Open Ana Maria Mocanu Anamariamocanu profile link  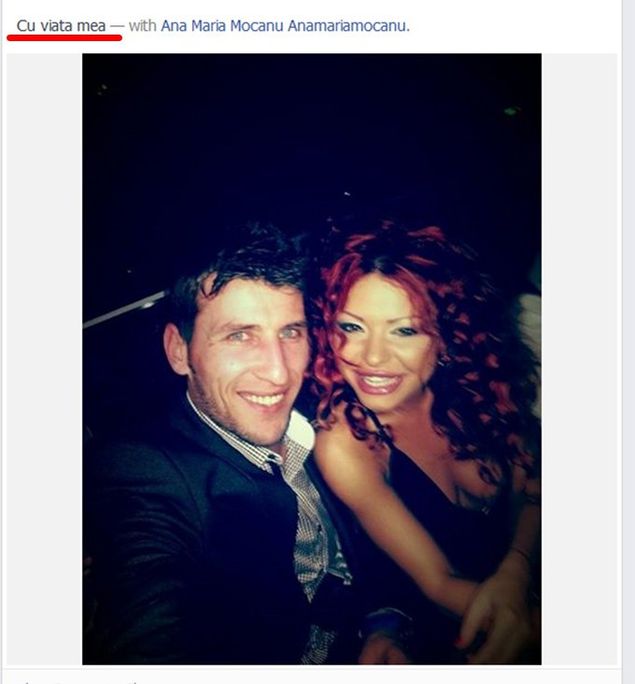tap(284, 26)
